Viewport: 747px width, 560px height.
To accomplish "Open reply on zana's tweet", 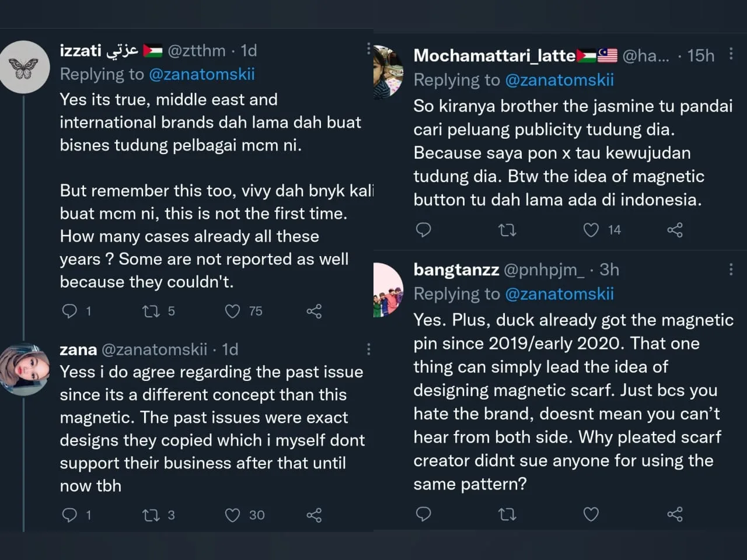I will click(x=69, y=515).
